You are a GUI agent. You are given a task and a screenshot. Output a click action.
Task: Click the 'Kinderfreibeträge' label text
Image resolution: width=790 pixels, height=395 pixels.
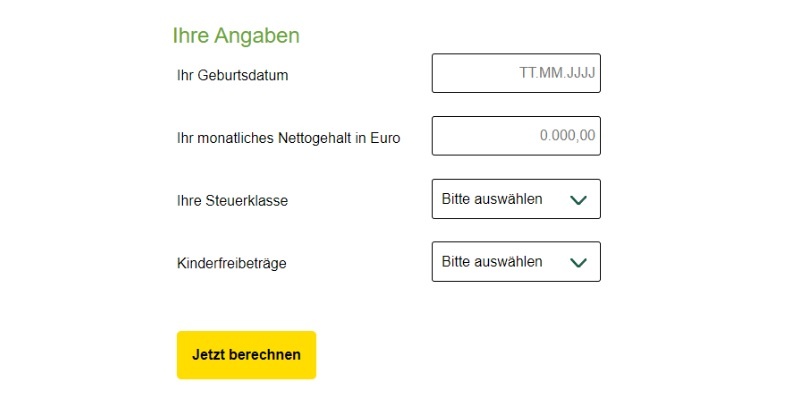click(232, 263)
